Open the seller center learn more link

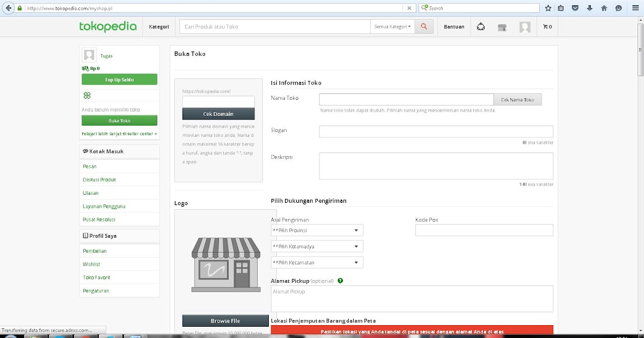tap(119, 134)
